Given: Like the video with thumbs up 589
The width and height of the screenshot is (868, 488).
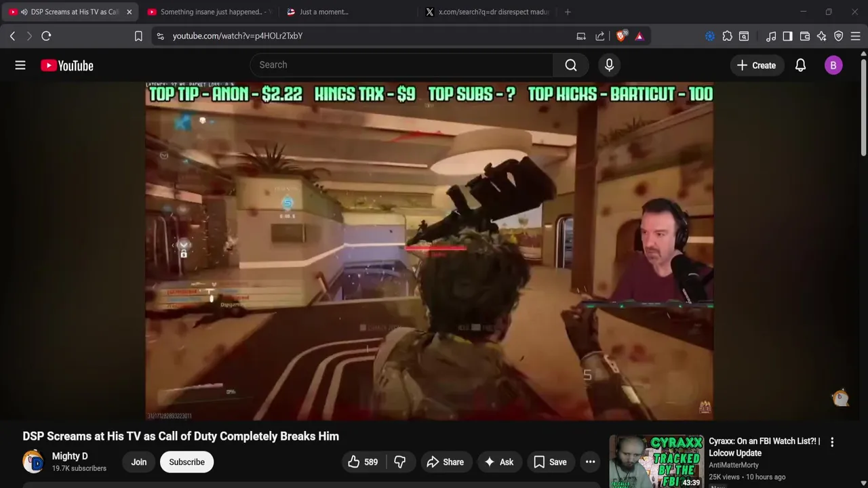Looking at the screenshot, I should pyautogui.click(x=363, y=462).
